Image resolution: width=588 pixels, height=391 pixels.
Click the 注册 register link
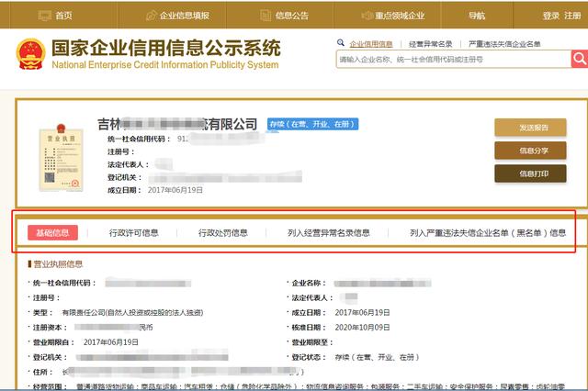point(572,16)
